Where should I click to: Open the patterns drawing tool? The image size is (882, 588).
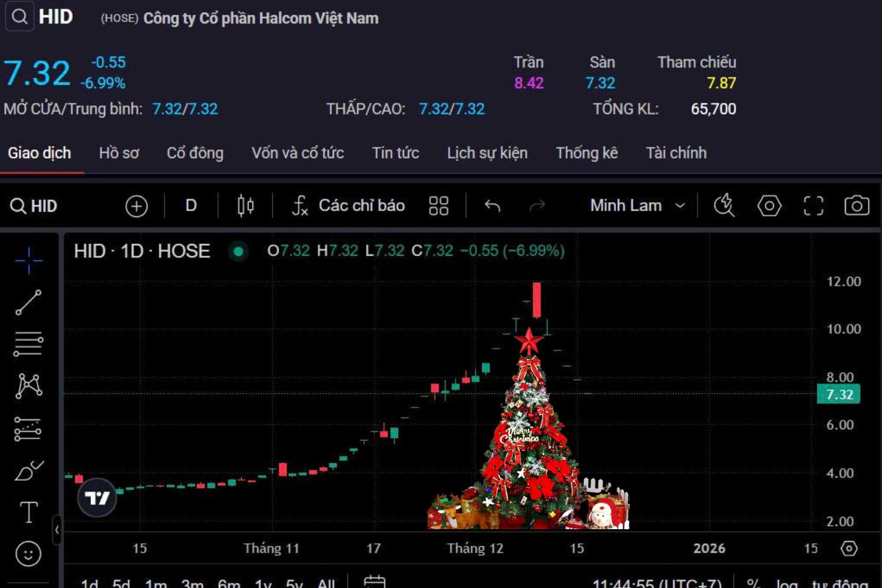[x=28, y=386]
